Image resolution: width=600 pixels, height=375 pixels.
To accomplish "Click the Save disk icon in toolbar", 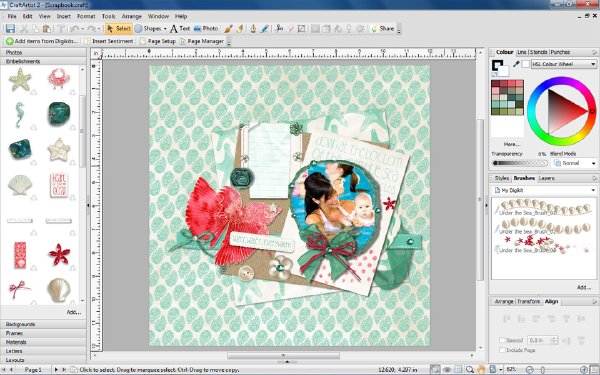I will tap(10, 29).
